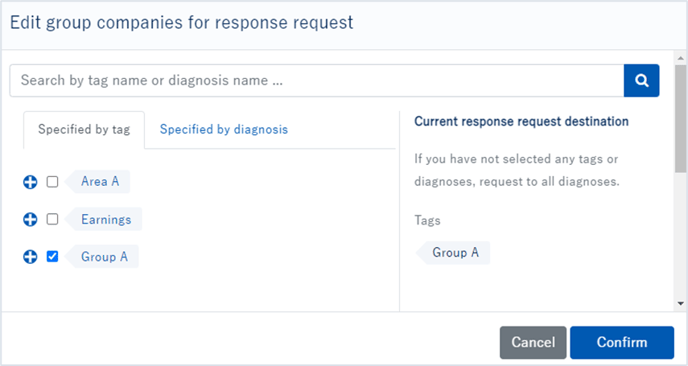Select the Specified by tag tab
Screen dimensions: 688x366
pyautogui.click(x=84, y=129)
